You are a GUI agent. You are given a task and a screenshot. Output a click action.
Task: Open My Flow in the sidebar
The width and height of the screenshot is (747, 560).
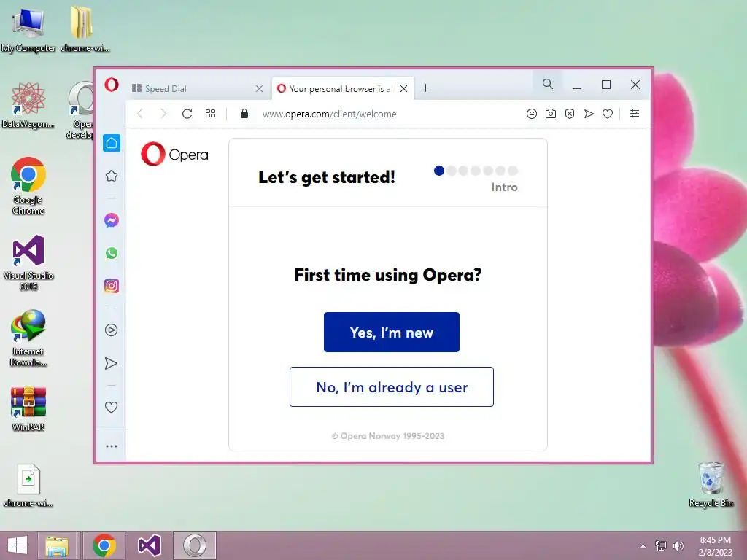point(111,363)
